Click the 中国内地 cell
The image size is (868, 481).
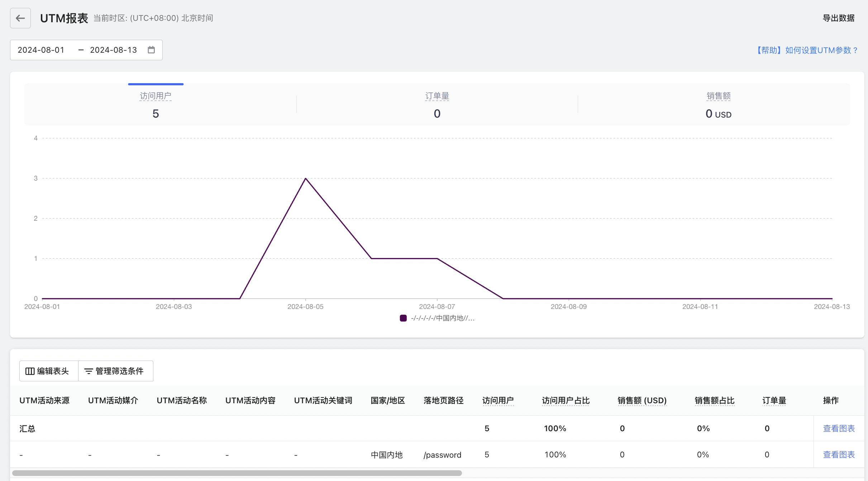tap(387, 454)
